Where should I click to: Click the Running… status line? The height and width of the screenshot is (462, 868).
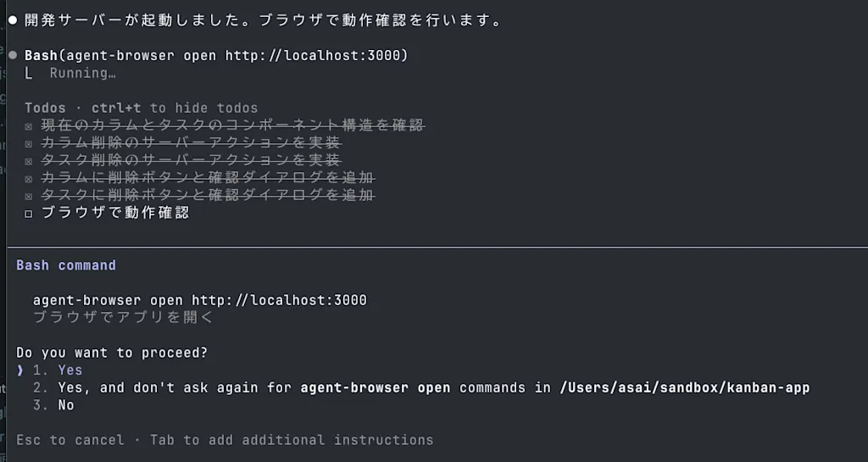(82, 73)
